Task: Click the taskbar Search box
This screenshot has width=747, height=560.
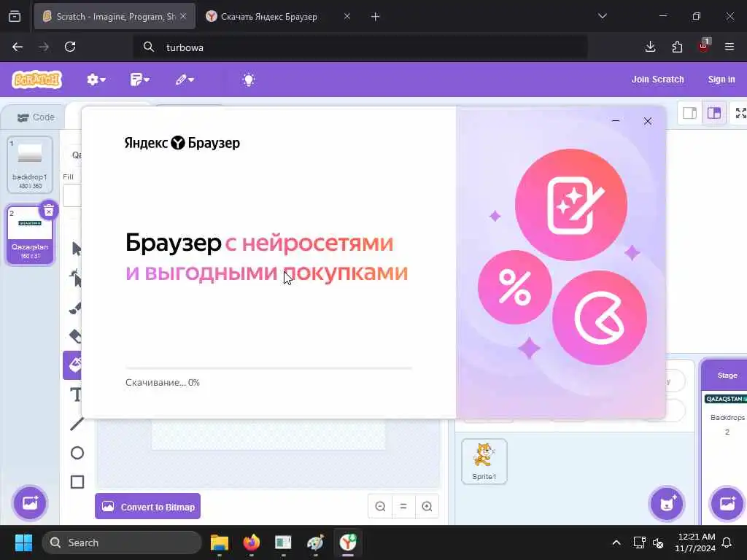Action: (x=122, y=542)
